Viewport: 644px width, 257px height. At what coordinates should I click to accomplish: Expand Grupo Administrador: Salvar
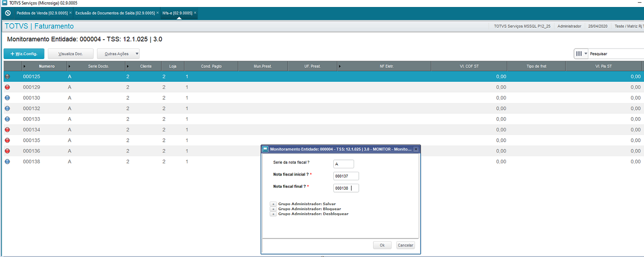tap(273, 204)
